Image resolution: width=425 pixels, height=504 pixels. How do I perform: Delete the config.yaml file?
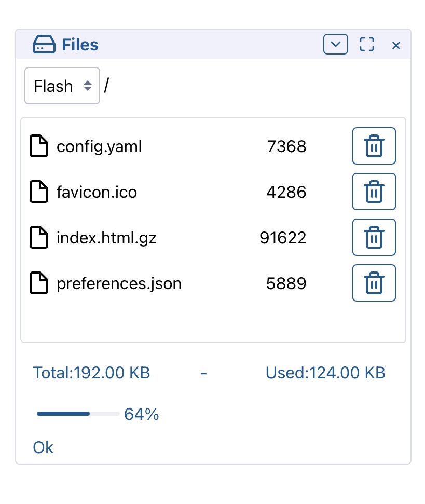tap(374, 146)
